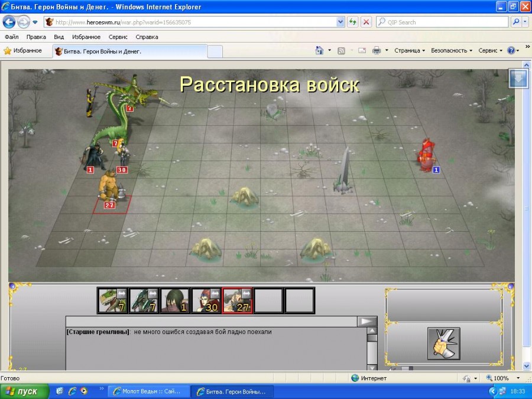
Task: Open the Страница toolbar dropdown
Action: pyautogui.click(x=410, y=51)
